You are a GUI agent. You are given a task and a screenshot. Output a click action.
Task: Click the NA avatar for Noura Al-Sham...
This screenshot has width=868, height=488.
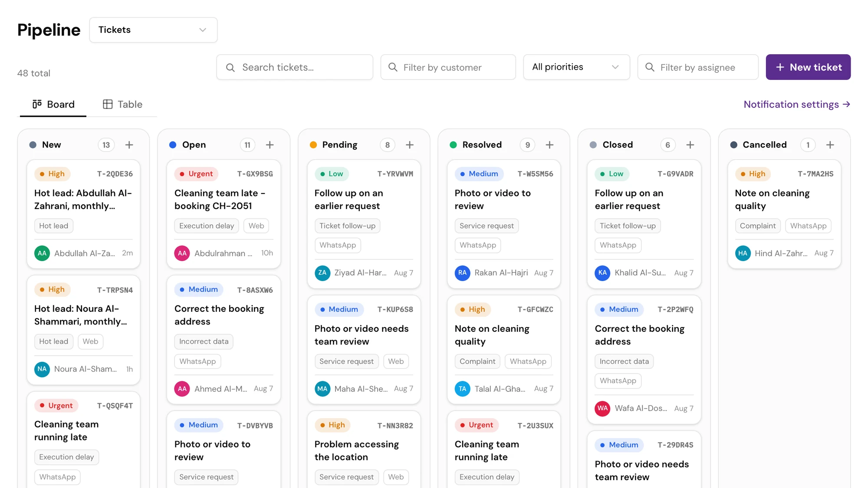coord(42,369)
